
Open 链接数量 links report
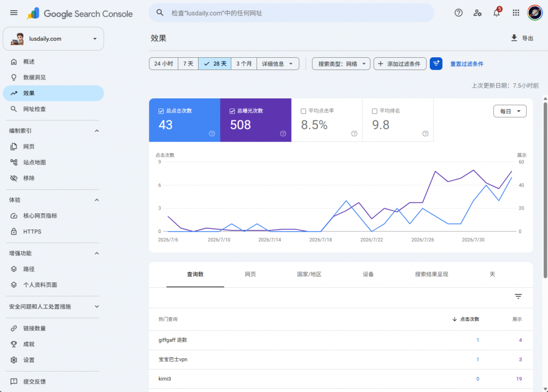pyautogui.click(x=53, y=328)
